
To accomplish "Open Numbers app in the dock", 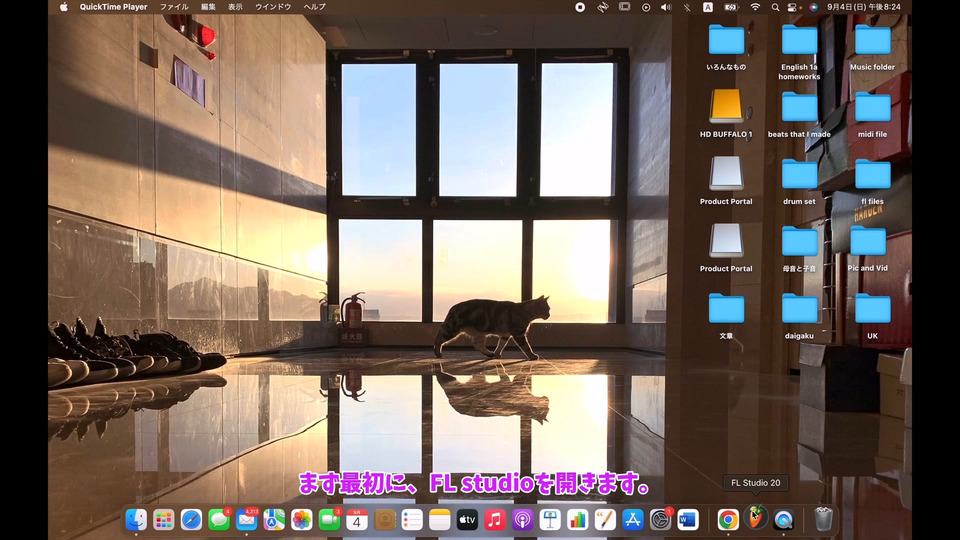I will pos(577,520).
